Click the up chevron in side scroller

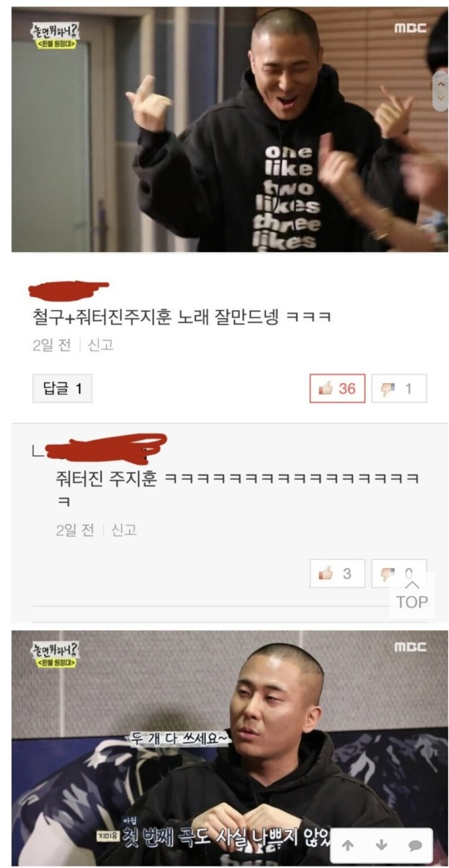440,84
